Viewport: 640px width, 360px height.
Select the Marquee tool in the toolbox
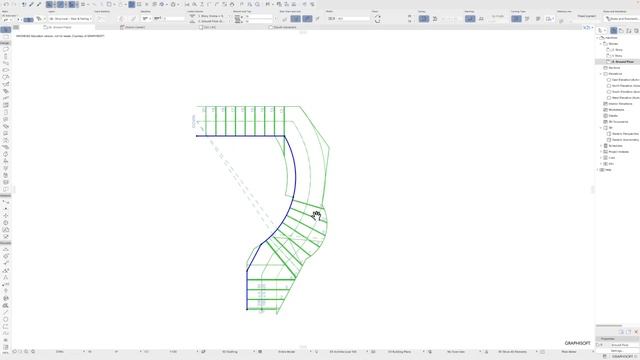[6, 37]
